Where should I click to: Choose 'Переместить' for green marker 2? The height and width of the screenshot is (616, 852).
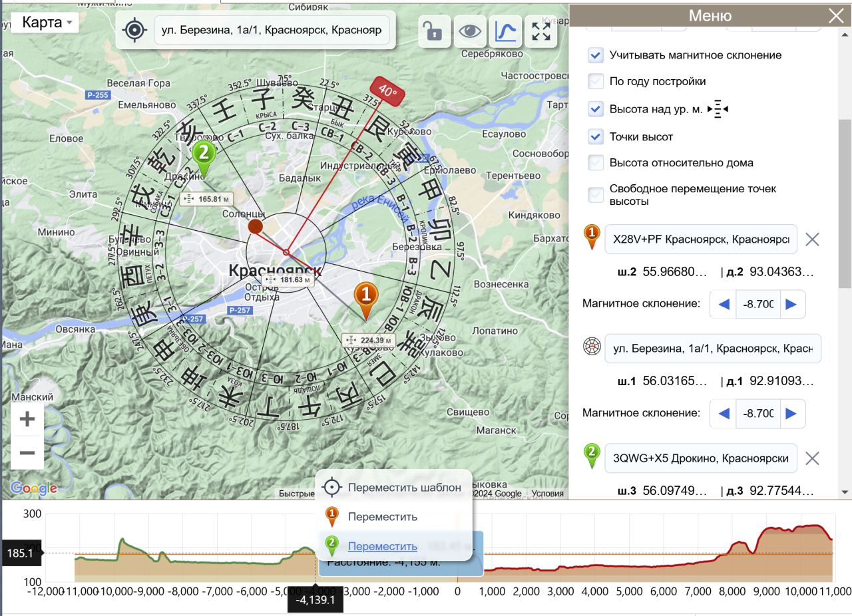(x=382, y=546)
